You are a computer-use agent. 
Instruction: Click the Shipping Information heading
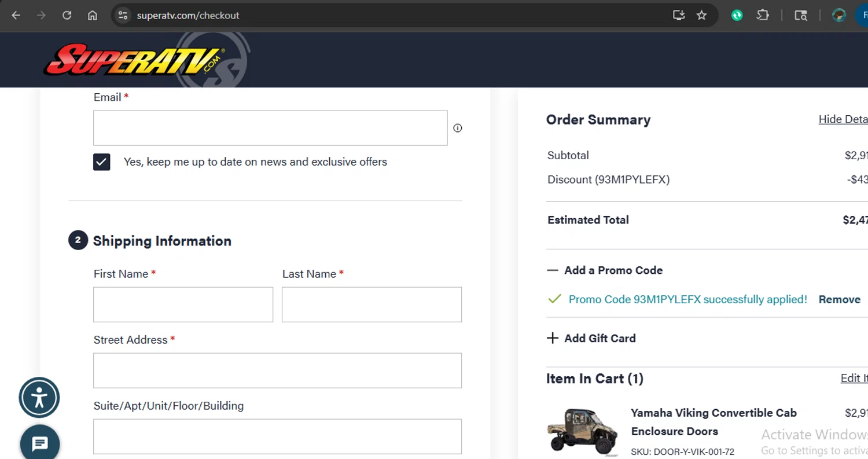[162, 241]
